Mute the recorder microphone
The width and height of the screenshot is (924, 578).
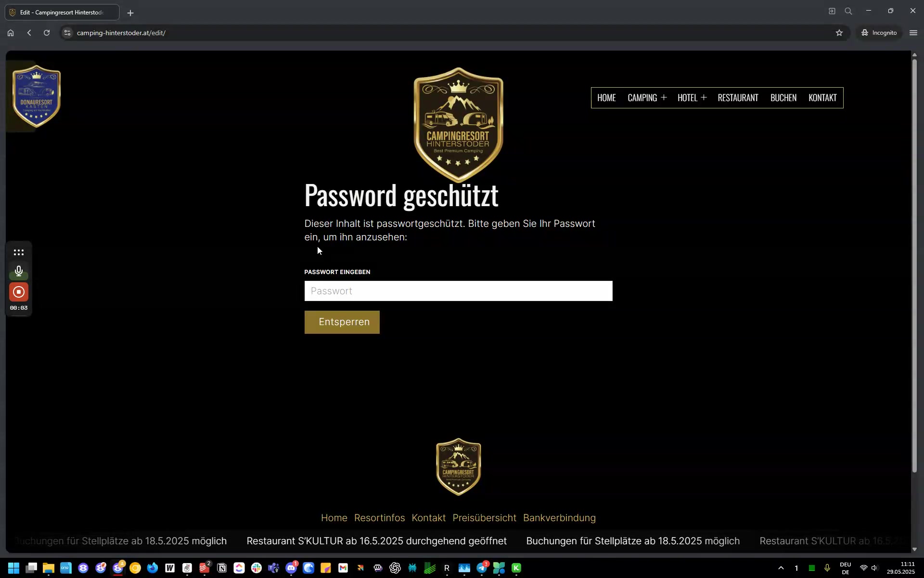[x=19, y=271]
